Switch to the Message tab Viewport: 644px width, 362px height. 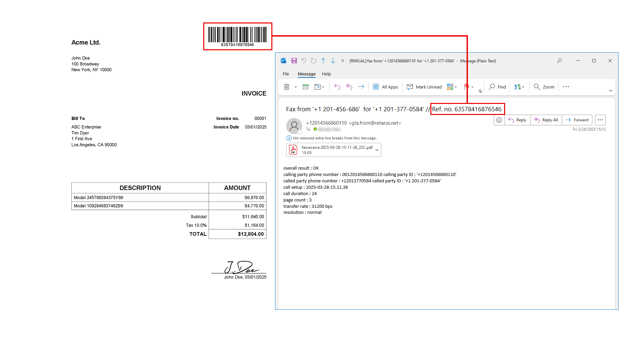pyautogui.click(x=307, y=74)
